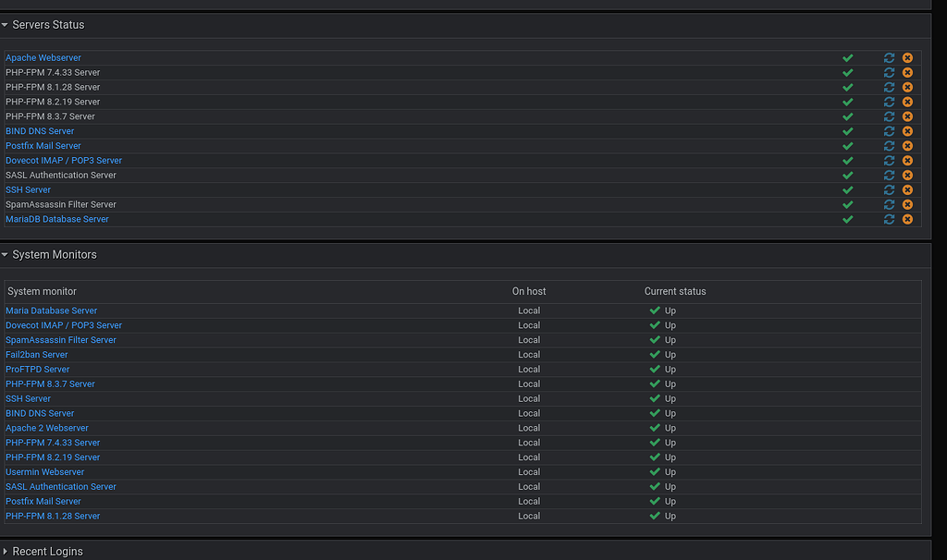Image resolution: width=947 pixels, height=560 pixels.
Task: Open the Apache Webserver link in Servers Status
Action: click(x=43, y=57)
